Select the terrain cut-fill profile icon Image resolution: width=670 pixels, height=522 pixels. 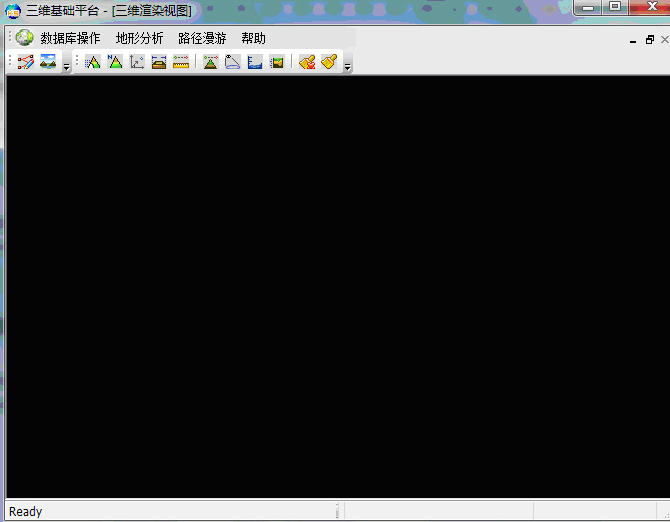(x=276, y=62)
